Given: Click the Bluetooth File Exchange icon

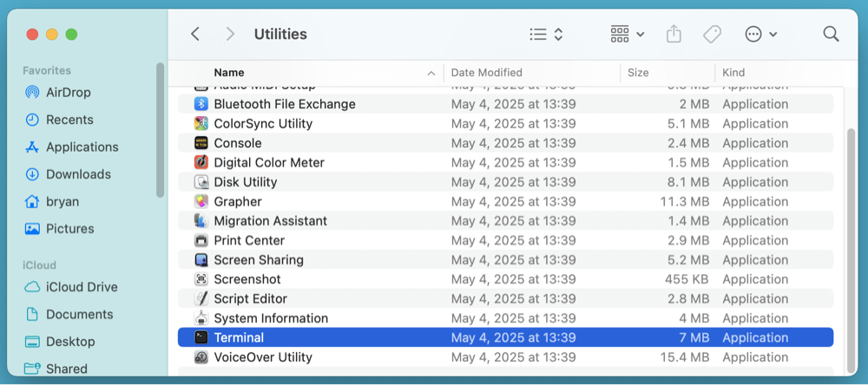Looking at the screenshot, I should point(201,104).
